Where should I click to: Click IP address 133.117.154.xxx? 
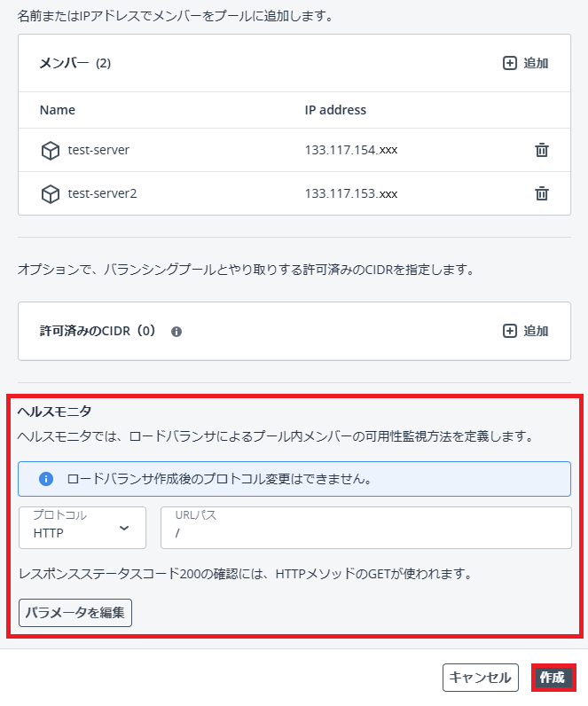[350, 150]
